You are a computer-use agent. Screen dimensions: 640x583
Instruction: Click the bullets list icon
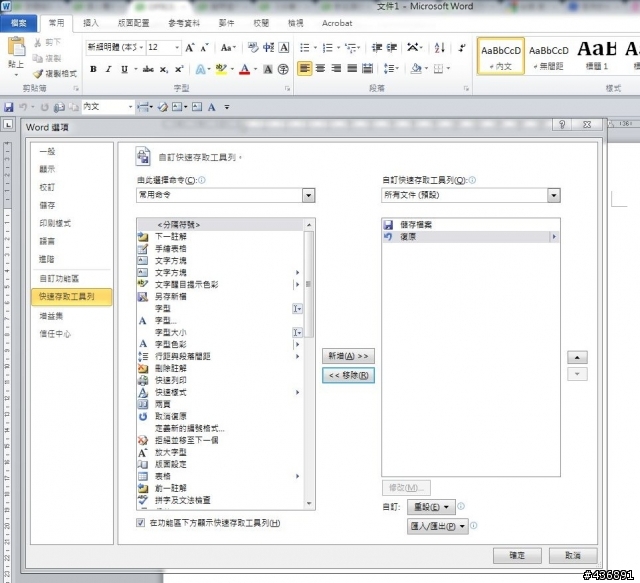(x=304, y=48)
